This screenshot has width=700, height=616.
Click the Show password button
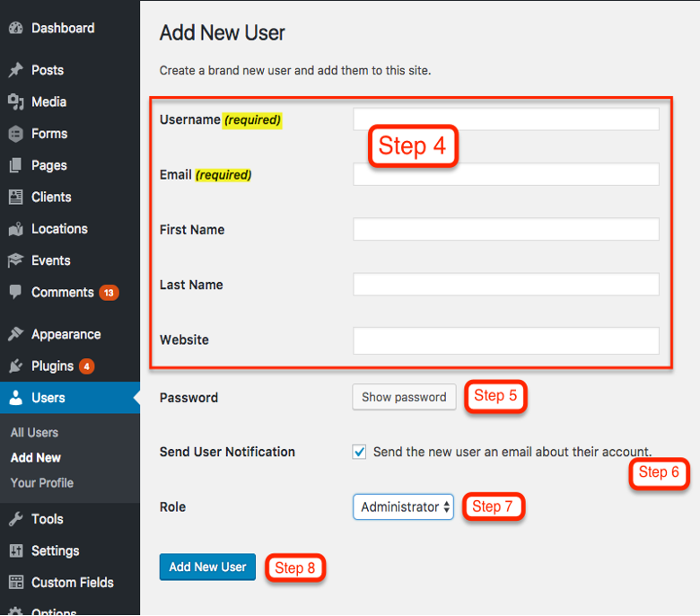point(404,397)
